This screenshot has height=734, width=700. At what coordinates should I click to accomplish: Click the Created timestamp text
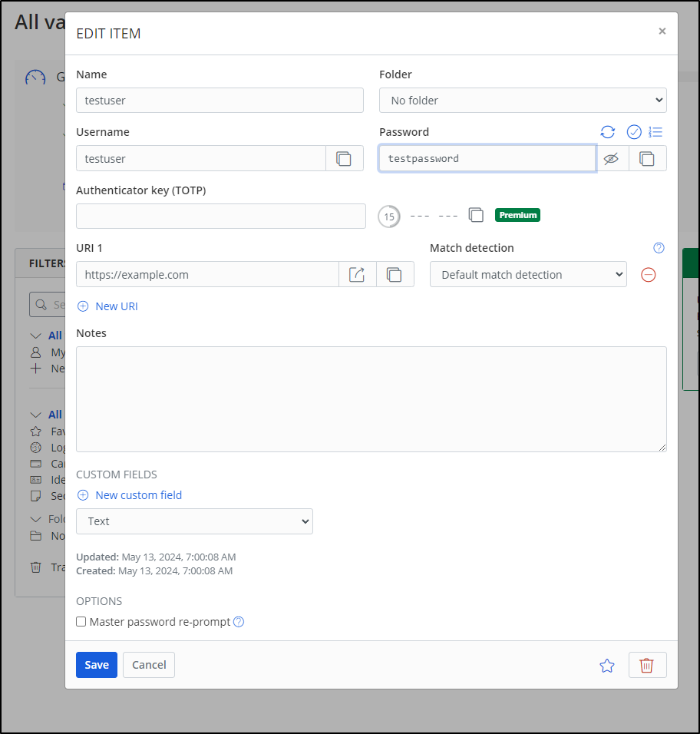(154, 570)
